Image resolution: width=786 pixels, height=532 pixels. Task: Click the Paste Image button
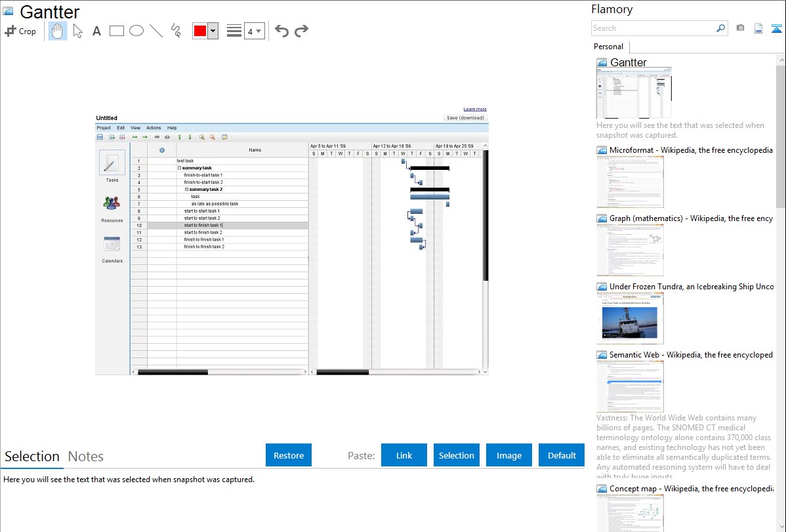pyautogui.click(x=509, y=455)
